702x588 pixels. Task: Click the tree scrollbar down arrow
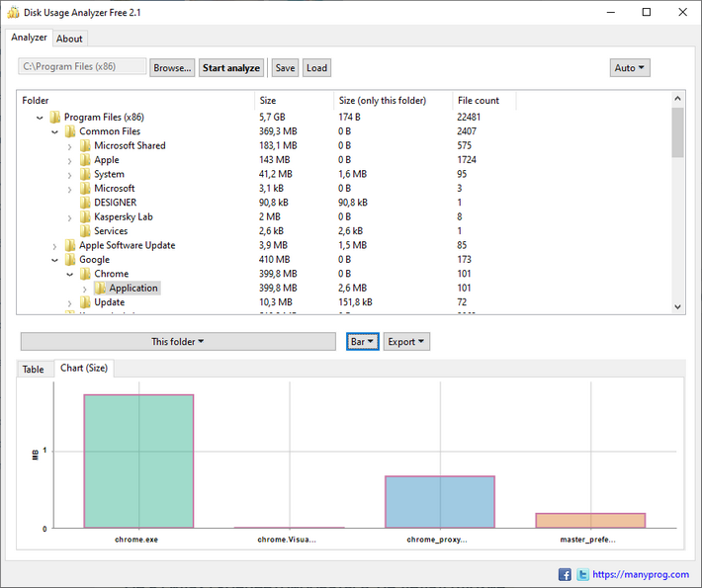coord(678,307)
